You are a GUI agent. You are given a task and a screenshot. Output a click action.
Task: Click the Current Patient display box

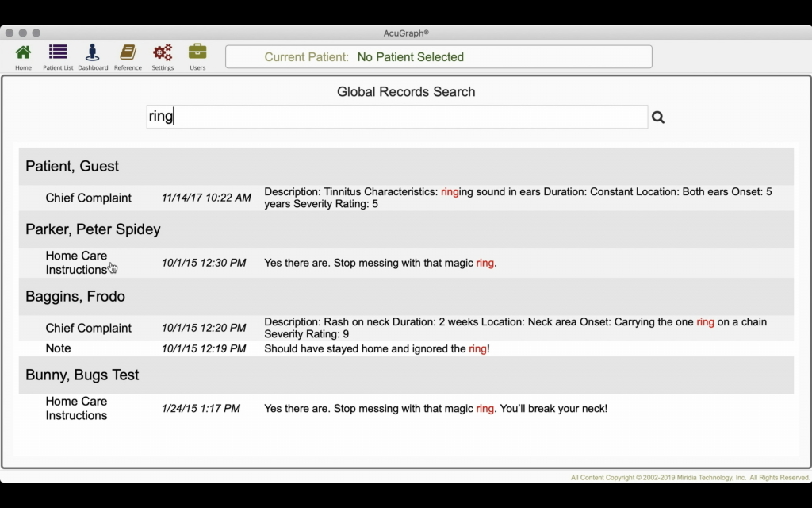[x=439, y=56]
